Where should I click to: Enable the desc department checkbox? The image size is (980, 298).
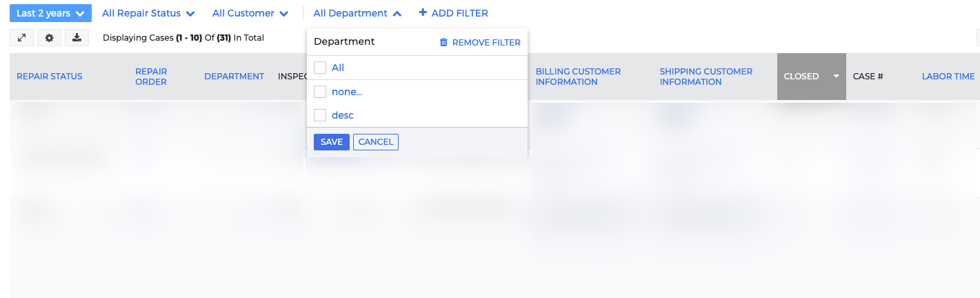320,115
